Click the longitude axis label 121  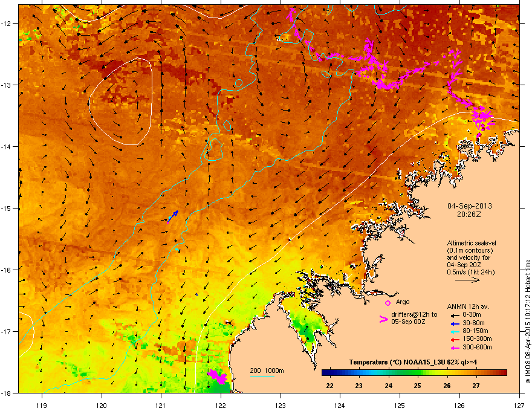click(161, 406)
